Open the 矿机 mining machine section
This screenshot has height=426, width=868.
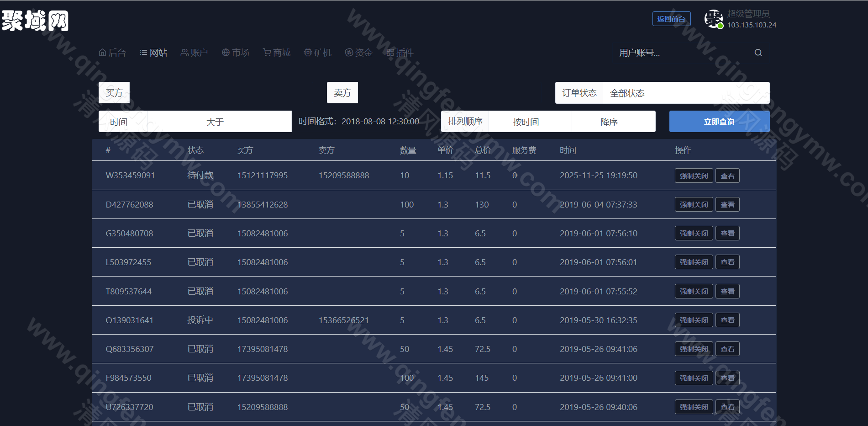click(x=317, y=53)
